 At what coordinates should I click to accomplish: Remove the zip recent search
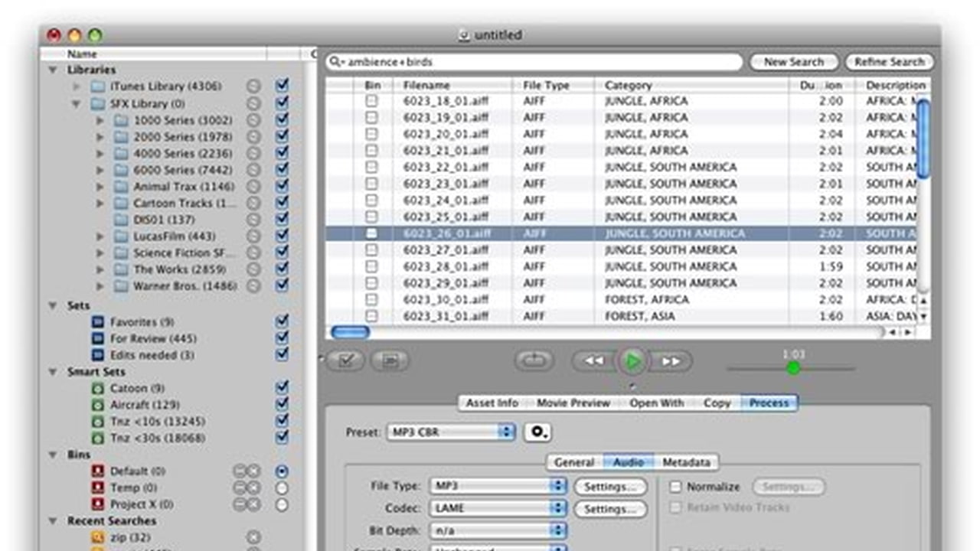(x=253, y=537)
